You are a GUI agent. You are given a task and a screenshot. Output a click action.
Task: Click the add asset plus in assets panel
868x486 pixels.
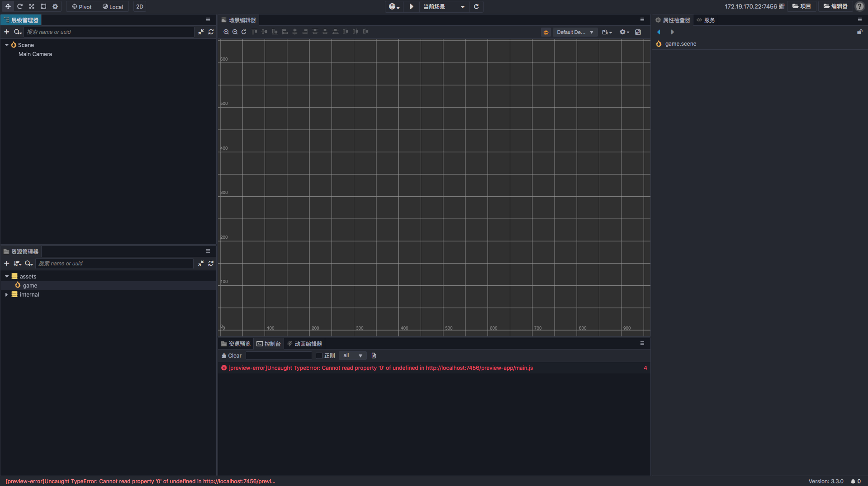pyautogui.click(x=6, y=263)
